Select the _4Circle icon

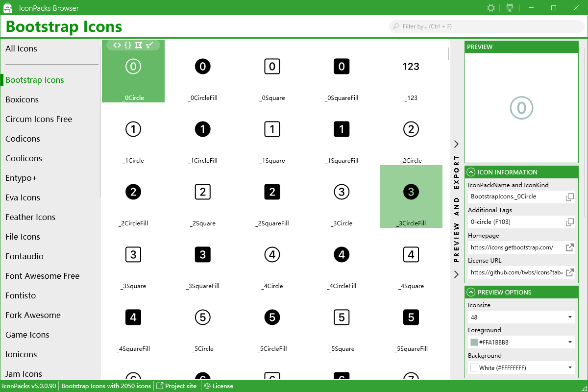point(272,259)
